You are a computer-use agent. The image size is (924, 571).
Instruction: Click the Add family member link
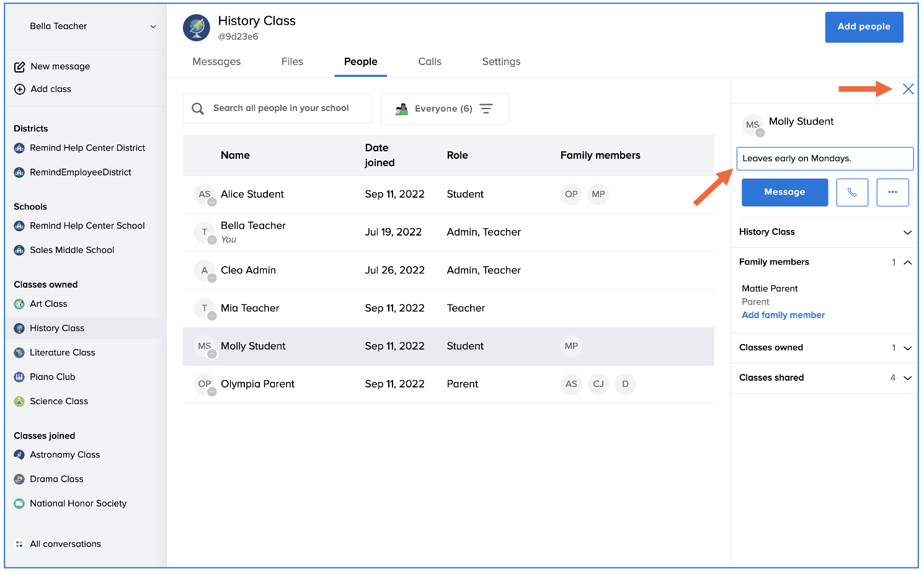coord(783,315)
